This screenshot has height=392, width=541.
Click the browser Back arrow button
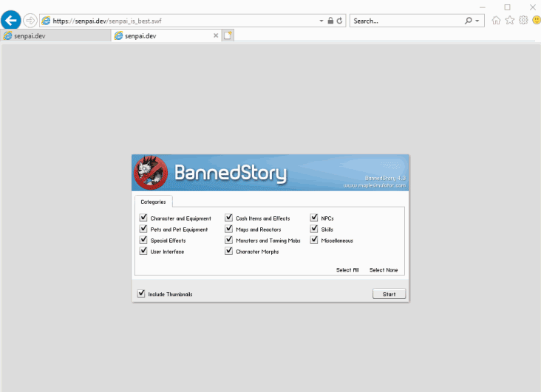coord(10,21)
